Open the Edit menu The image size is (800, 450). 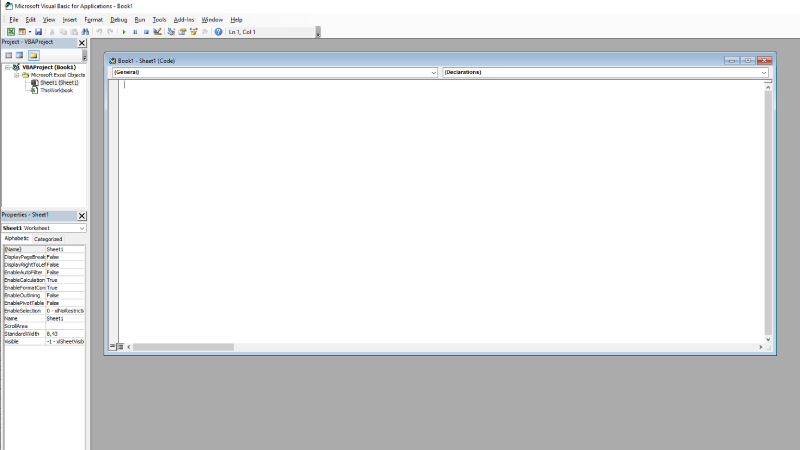coord(31,19)
